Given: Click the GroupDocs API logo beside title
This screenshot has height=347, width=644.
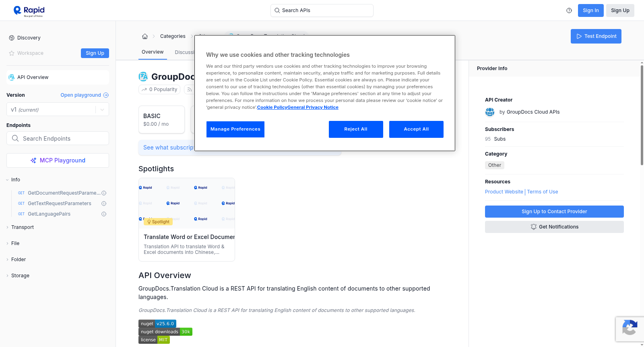Looking at the screenshot, I should point(143,77).
